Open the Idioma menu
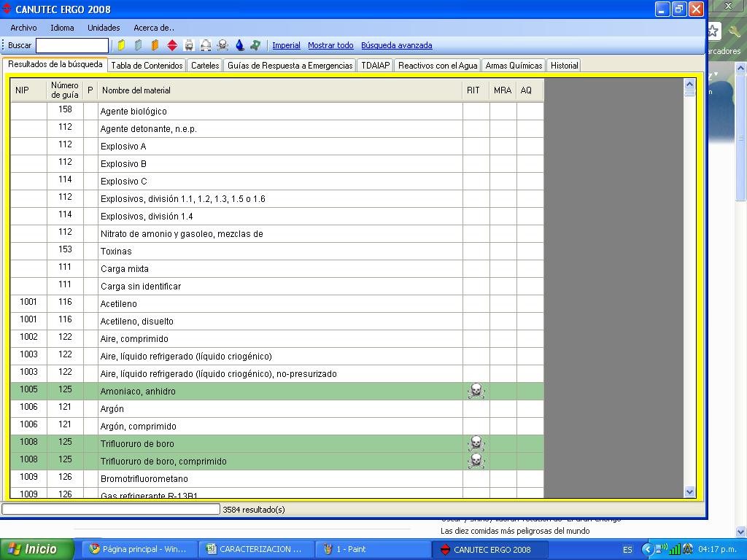Viewport: 747px width, 560px height. click(63, 28)
